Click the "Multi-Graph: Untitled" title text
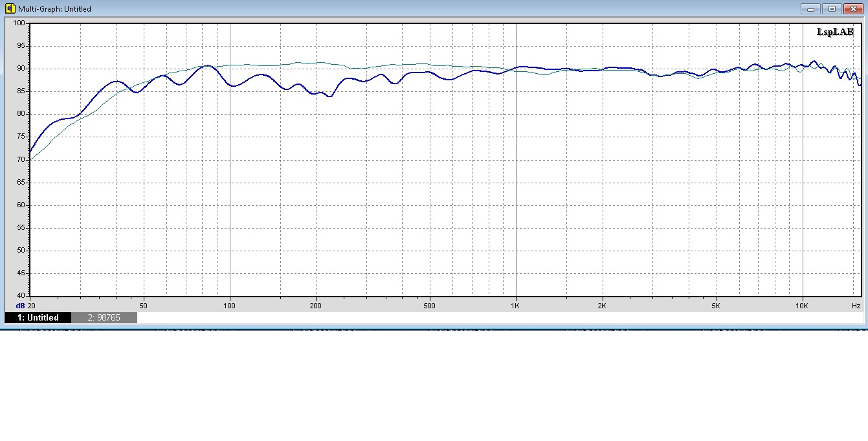The image size is (868, 441). (x=54, y=9)
